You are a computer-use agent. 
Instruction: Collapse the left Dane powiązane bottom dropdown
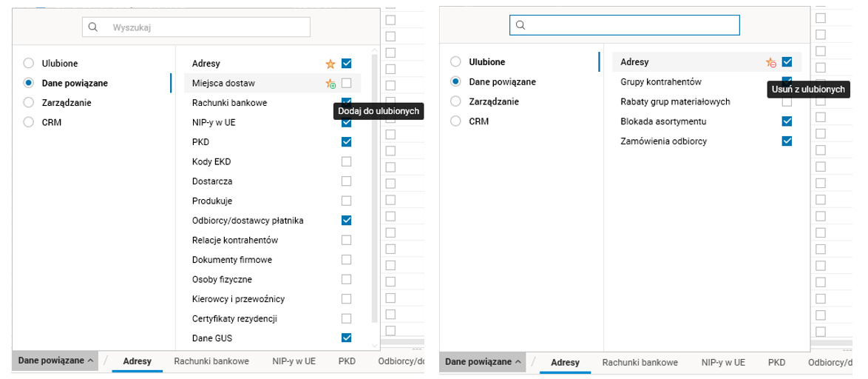pyautogui.click(x=55, y=361)
